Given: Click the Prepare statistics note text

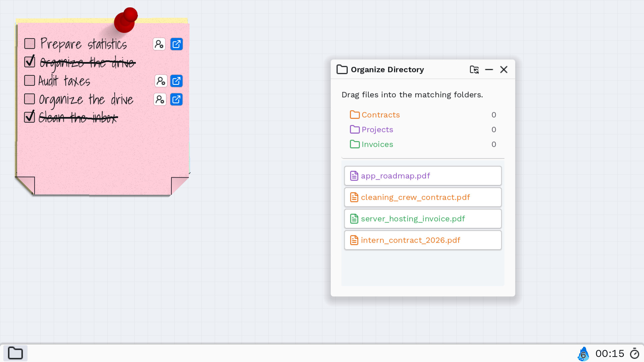Looking at the screenshot, I should tap(84, 44).
